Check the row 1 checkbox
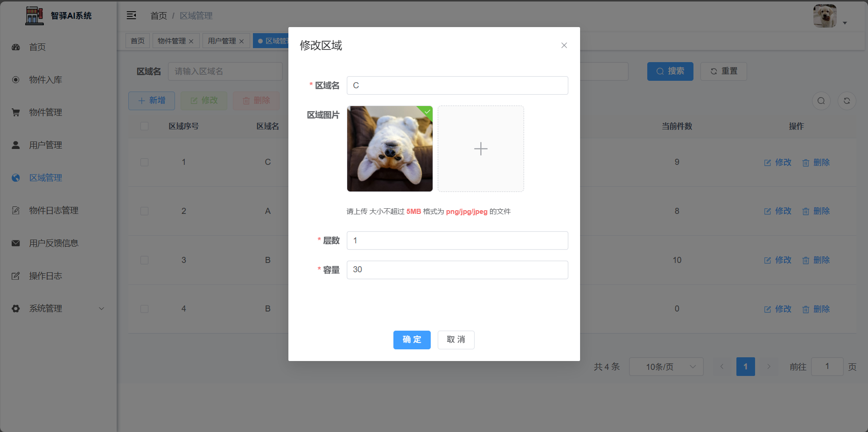 click(145, 163)
